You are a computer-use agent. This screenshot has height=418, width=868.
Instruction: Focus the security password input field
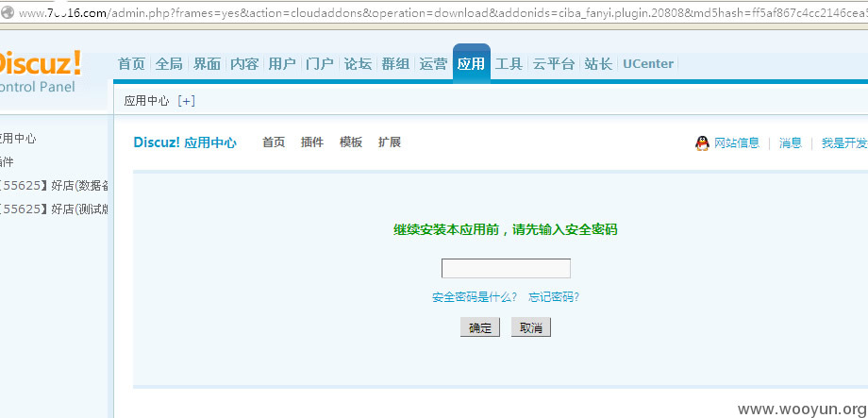pos(506,269)
